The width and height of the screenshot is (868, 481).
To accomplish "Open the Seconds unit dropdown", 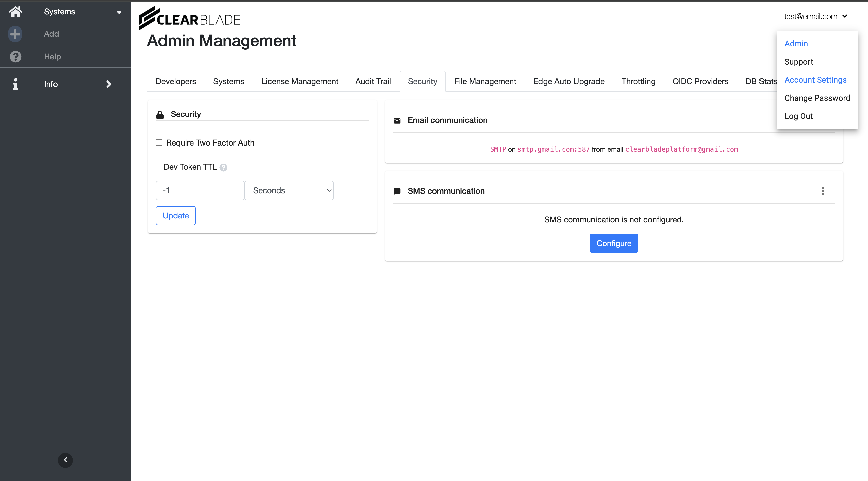I will click(x=289, y=190).
